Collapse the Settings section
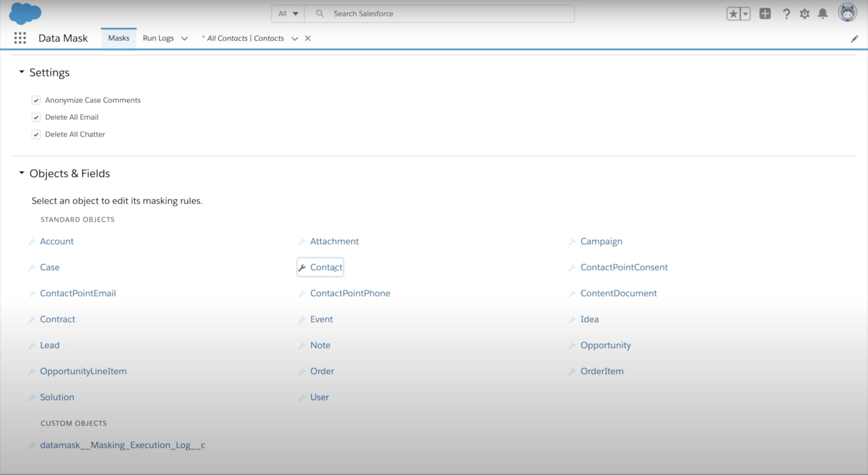This screenshot has width=868, height=475. (x=21, y=72)
